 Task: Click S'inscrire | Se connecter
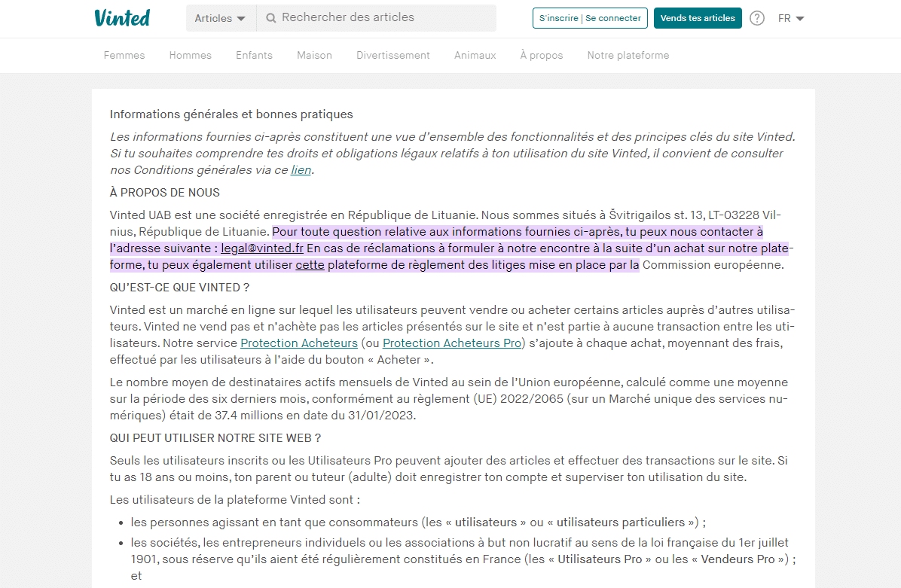click(x=590, y=17)
